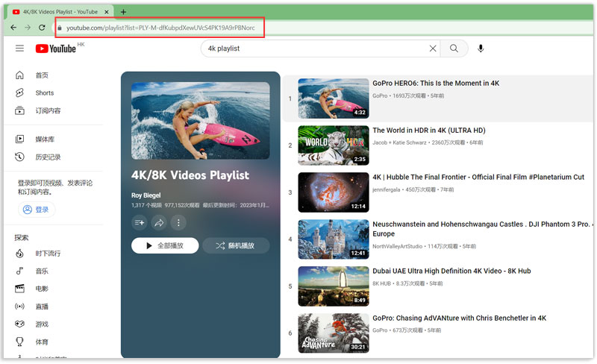The width and height of the screenshot is (597, 364).
Task: Click 全部播放 play all button
Action: point(165,245)
